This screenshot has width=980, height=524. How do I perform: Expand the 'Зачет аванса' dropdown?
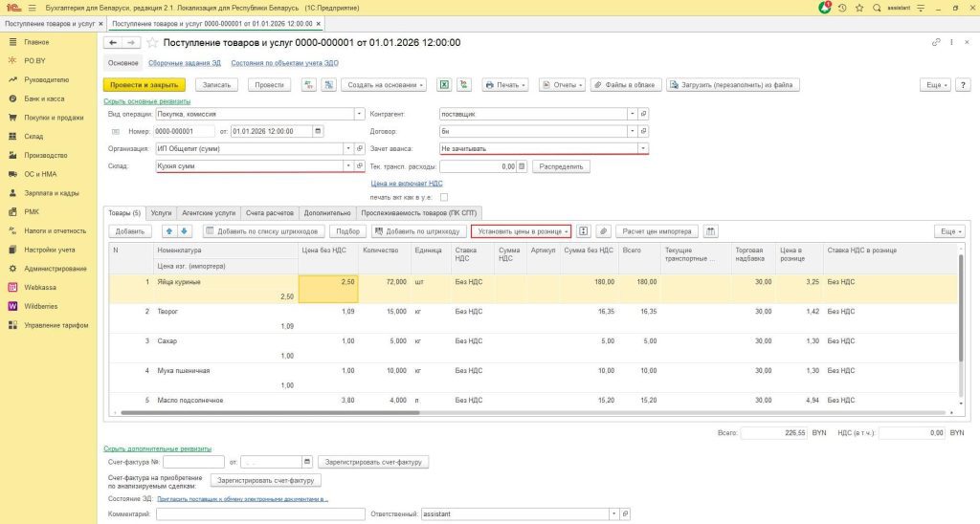[x=643, y=148]
